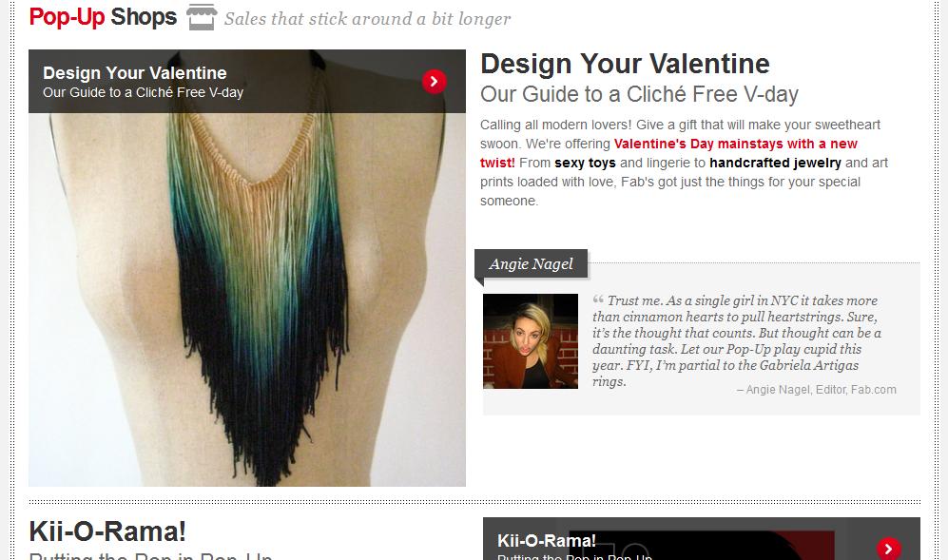Click 'Our Guide to a Cliché Free V-day' banner subtitle
The width and height of the screenshot is (948, 560).
pos(143,92)
